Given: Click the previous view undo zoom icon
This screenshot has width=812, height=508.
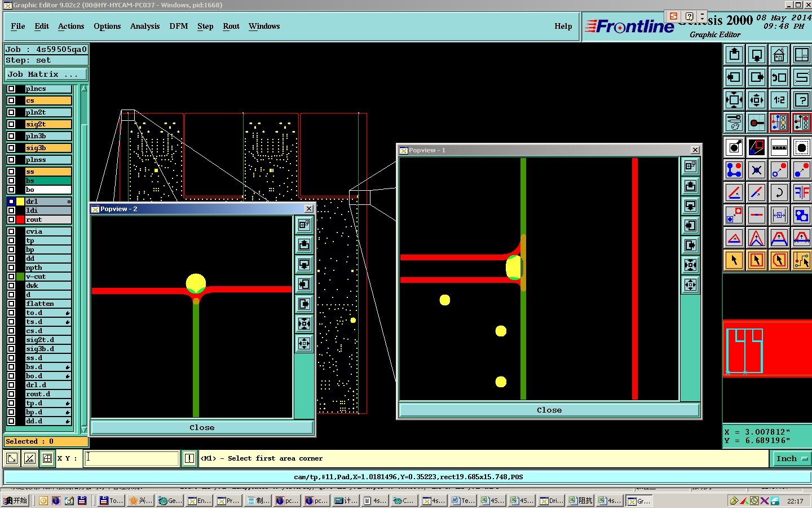Looking at the screenshot, I should tap(779, 77).
